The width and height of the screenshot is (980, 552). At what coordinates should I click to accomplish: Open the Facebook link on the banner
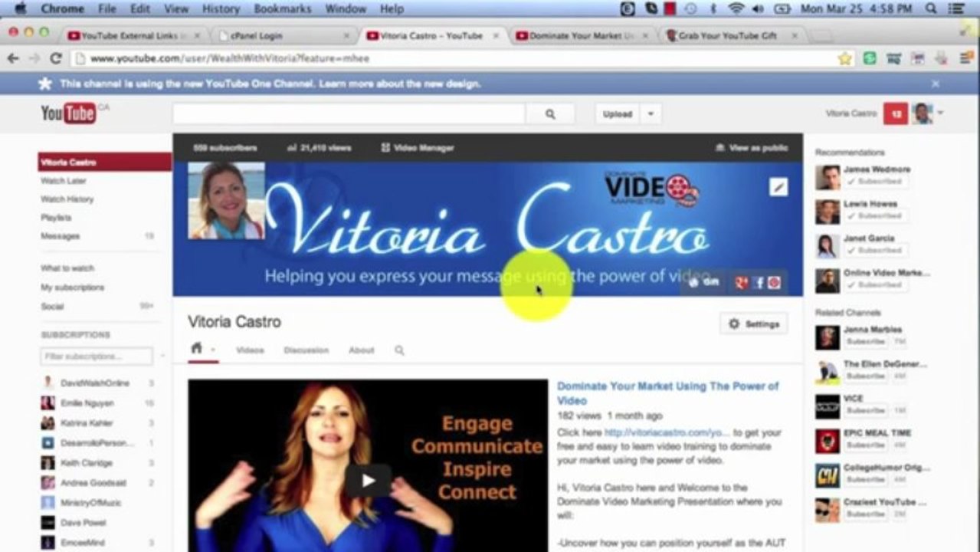tap(759, 282)
